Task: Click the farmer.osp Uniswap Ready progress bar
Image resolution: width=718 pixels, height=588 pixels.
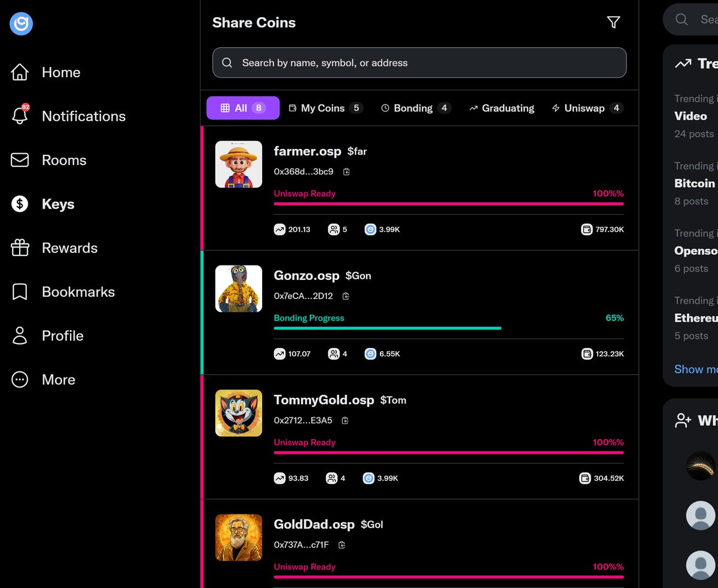Action: point(449,204)
